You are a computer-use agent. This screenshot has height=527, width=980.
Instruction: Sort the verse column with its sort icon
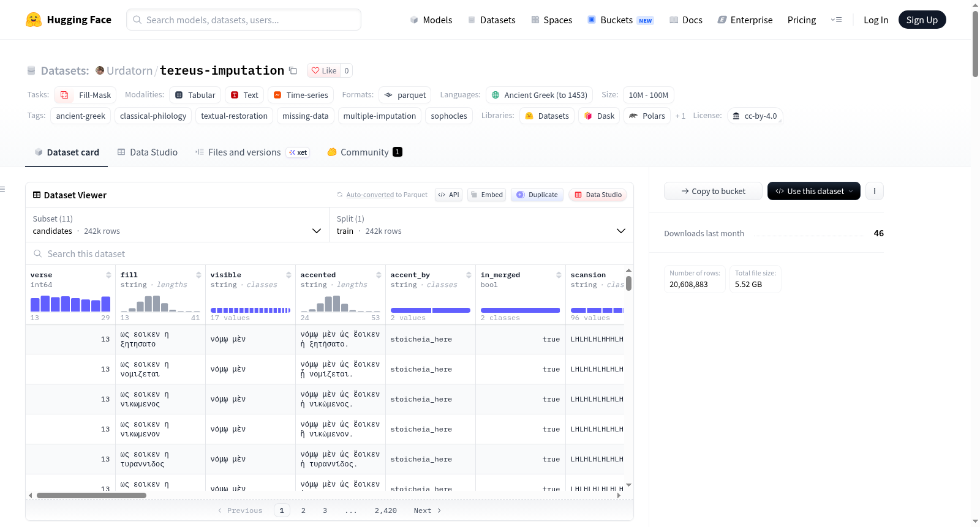coord(108,275)
